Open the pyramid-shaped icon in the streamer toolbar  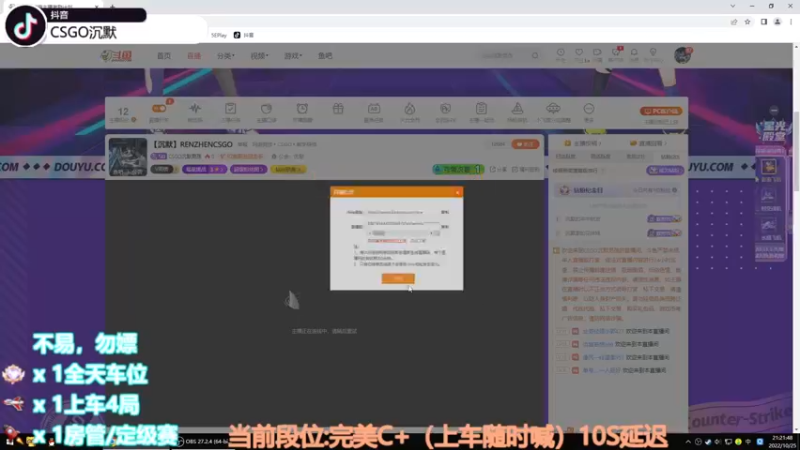click(x=517, y=108)
